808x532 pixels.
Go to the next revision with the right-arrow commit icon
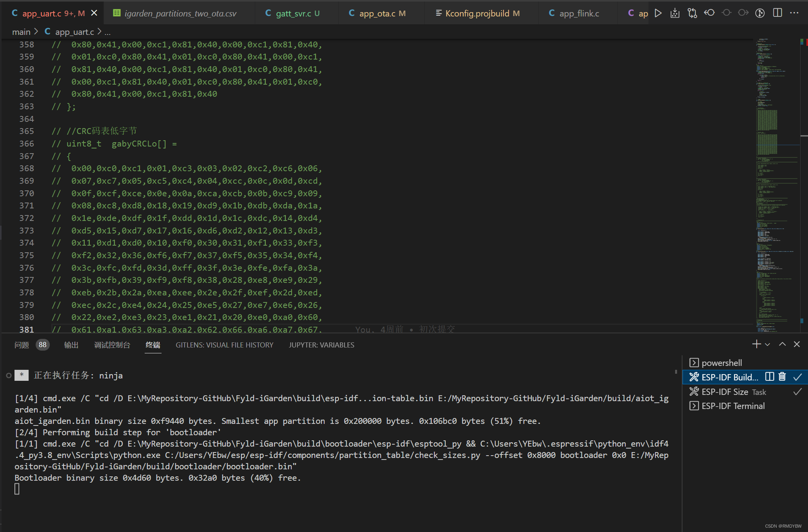(x=743, y=13)
